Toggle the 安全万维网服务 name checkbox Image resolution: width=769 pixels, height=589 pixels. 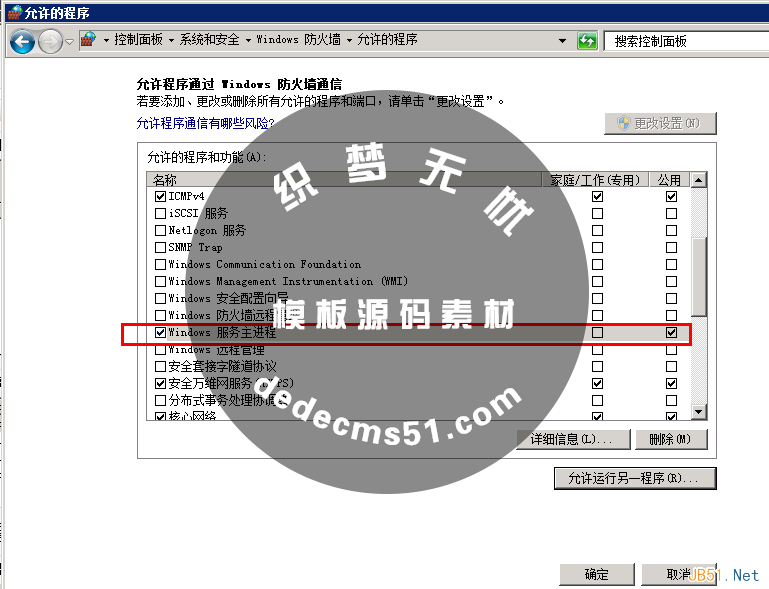click(160, 384)
